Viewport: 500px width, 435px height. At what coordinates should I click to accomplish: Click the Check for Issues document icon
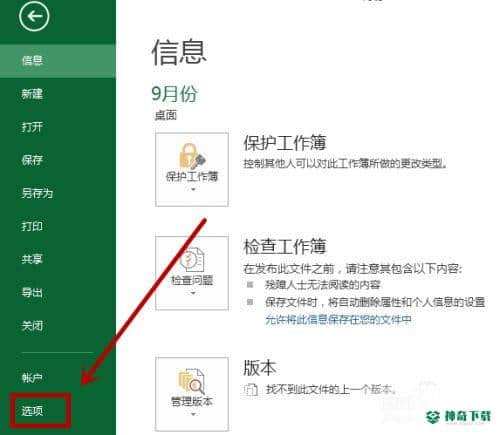(192, 259)
